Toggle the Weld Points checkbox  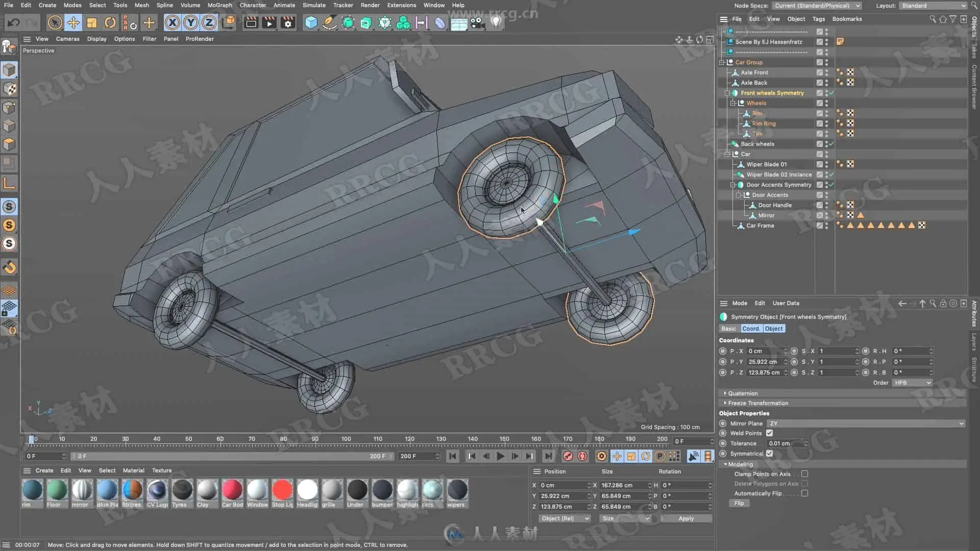tap(769, 433)
